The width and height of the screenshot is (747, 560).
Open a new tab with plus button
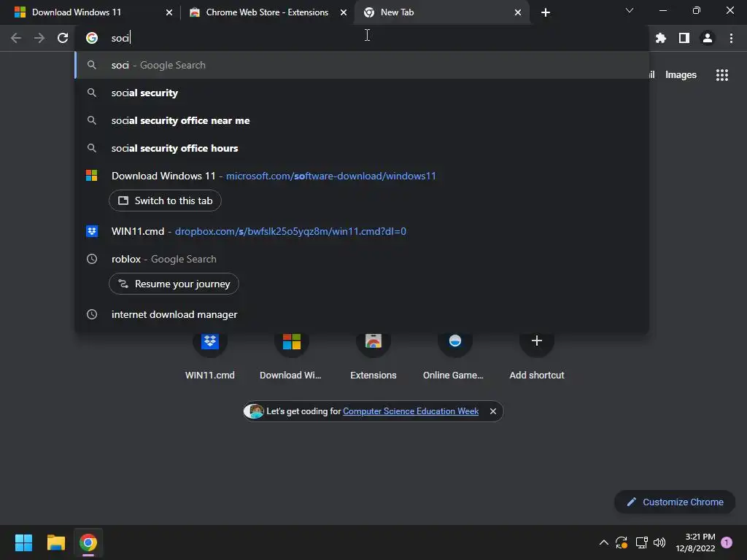(x=546, y=12)
